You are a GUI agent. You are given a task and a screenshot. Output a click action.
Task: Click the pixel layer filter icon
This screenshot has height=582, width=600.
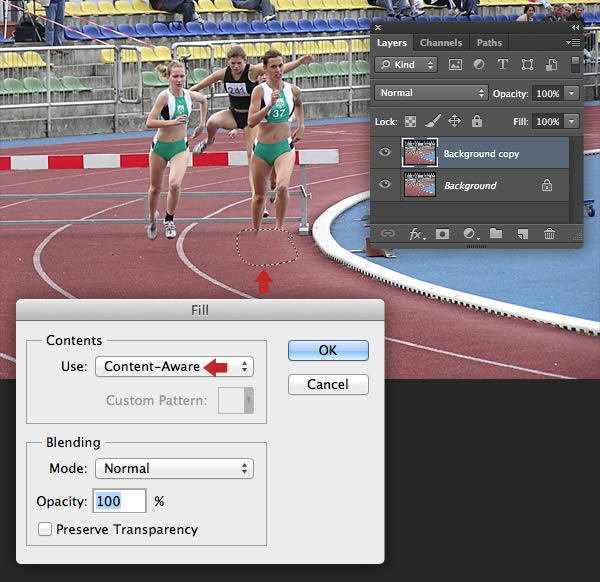(455, 64)
